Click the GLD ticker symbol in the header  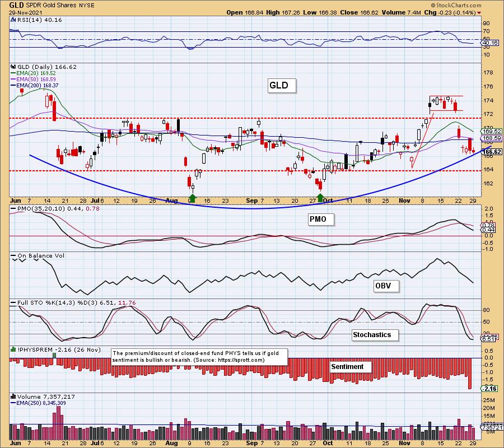click(16, 5)
